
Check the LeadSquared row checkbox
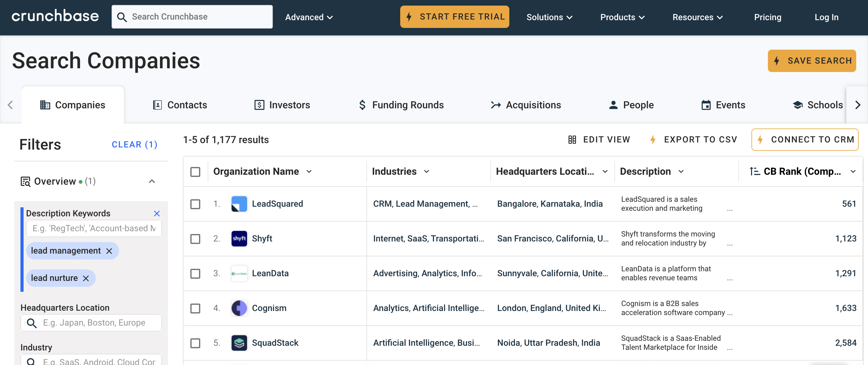pos(195,204)
